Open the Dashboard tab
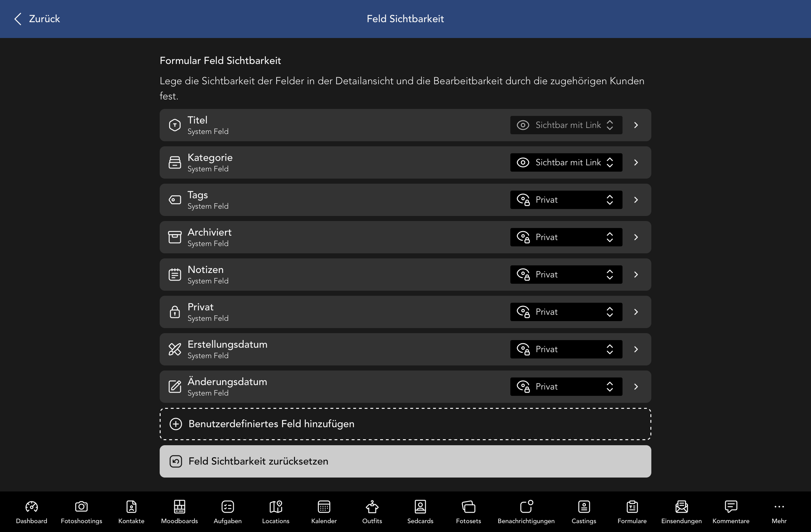Screen dimensions: 811x532 tap(32, 512)
